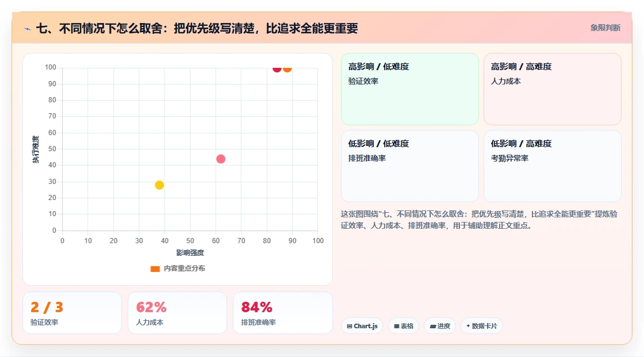The height and width of the screenshot is (357, 644).
Task: Click the 表格 chip icon
Action: 397,326
